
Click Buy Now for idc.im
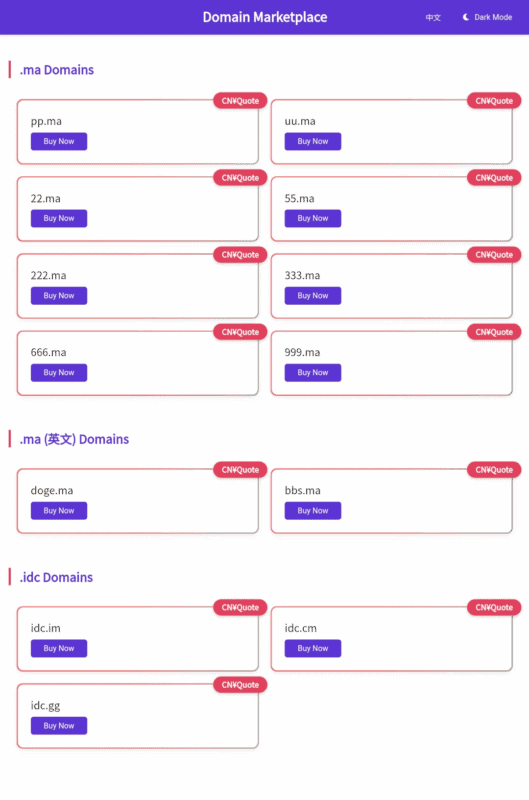point(59,648)
